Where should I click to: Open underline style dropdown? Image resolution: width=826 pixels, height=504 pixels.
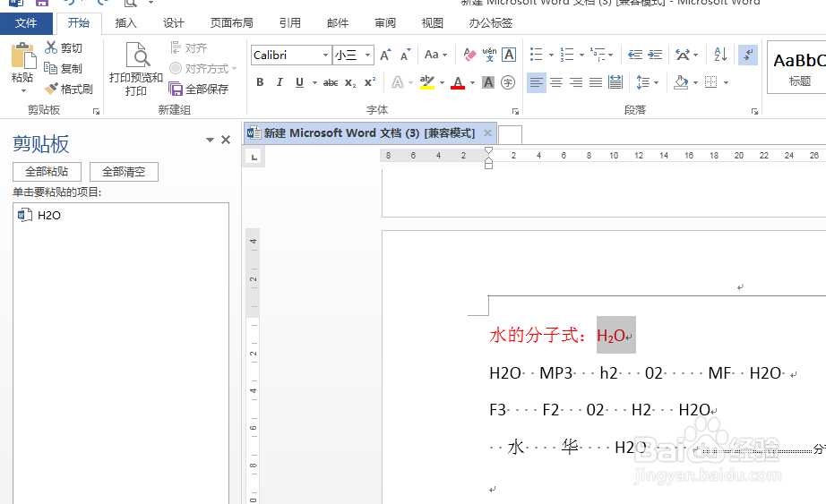point(315,82)
